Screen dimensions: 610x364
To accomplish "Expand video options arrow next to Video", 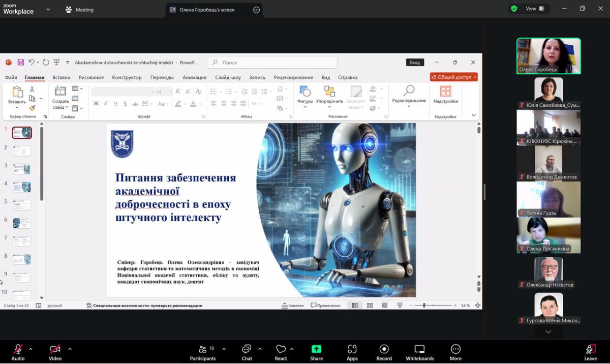I will tap(70, 349).
